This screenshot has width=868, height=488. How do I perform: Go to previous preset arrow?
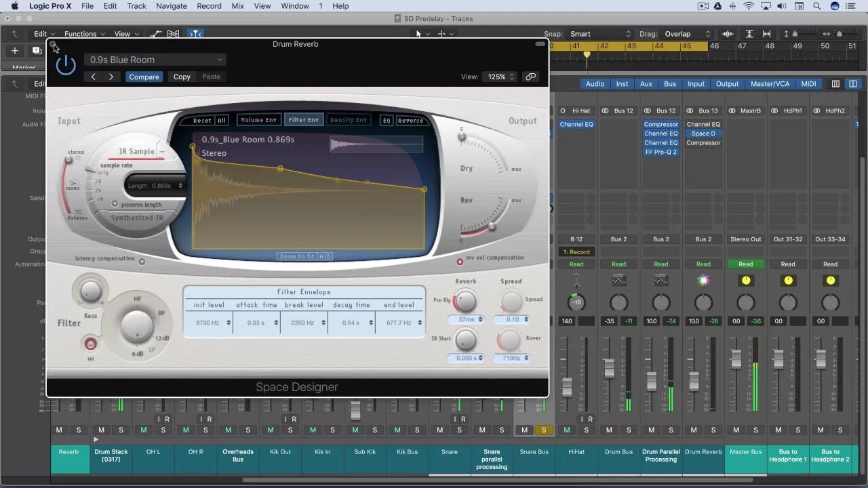pyautogui.click(x=94, y=77)
